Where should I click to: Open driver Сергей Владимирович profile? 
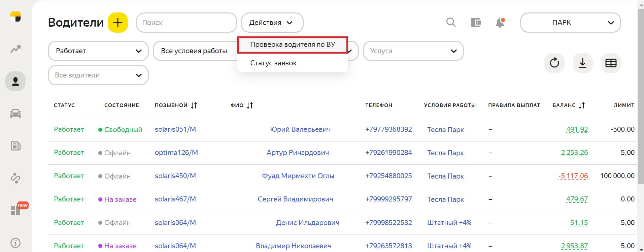(296, 199)
